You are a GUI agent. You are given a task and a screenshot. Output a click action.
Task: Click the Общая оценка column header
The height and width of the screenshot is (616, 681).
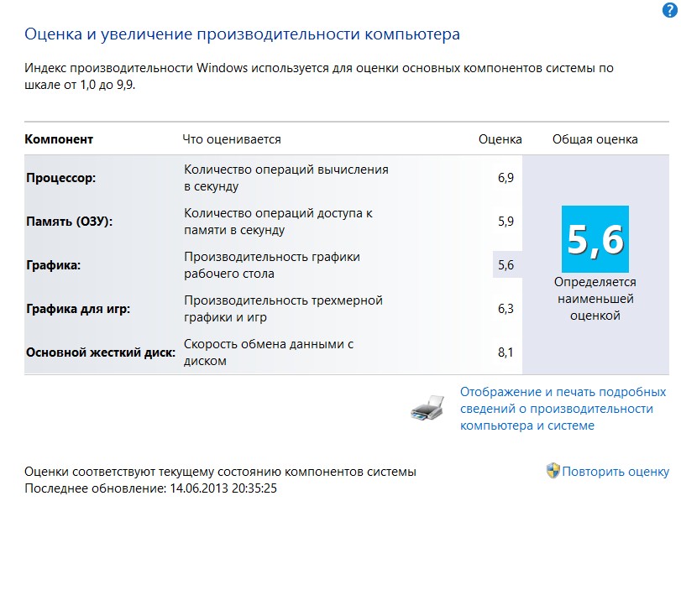coord(595,139)
